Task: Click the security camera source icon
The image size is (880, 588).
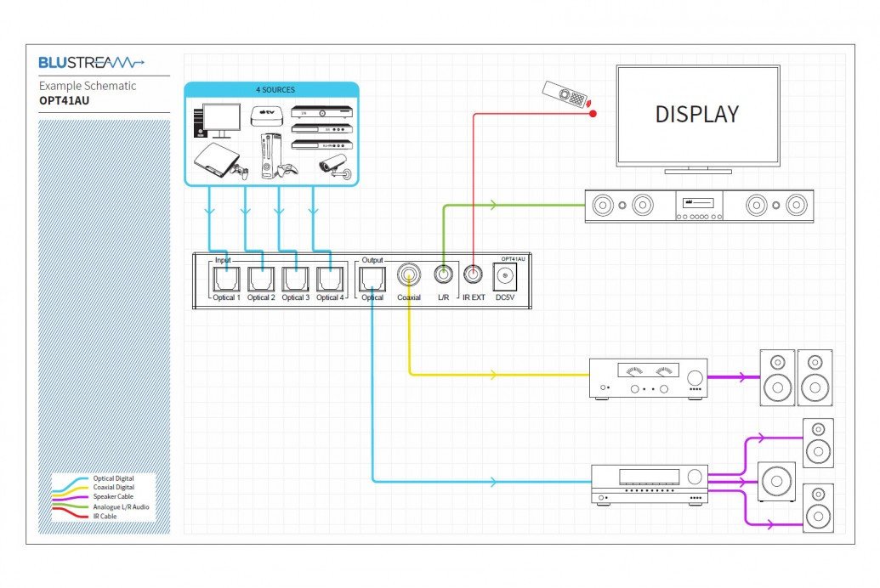Action: coord(334,165)
